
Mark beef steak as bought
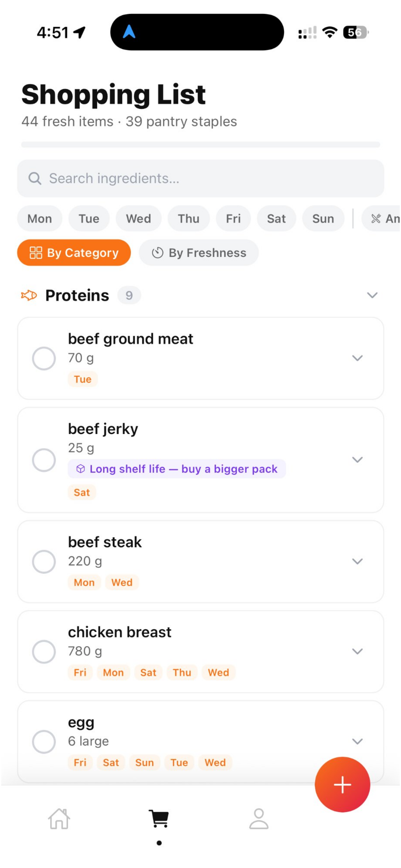44,562
